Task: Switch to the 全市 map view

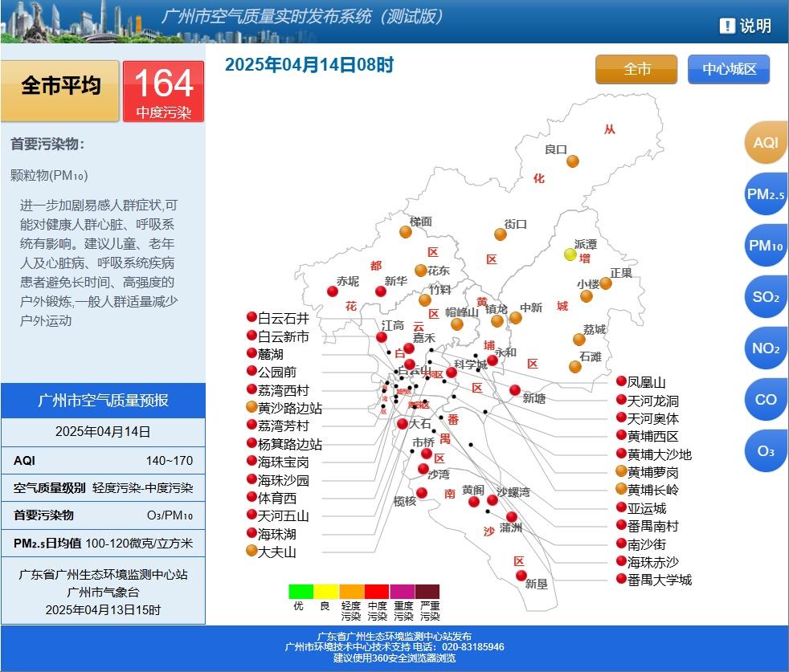Action: click(x=637, y=70)
